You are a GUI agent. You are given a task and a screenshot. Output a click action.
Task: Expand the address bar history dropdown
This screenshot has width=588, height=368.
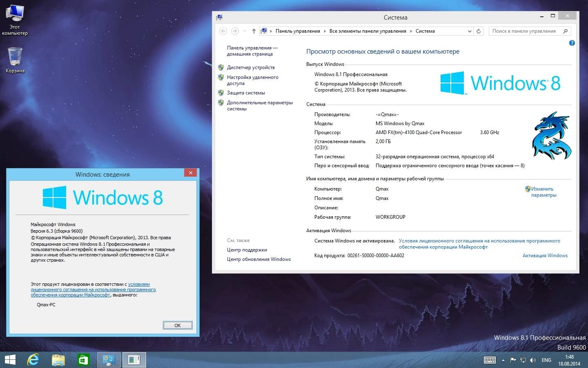tap(470, 31)
